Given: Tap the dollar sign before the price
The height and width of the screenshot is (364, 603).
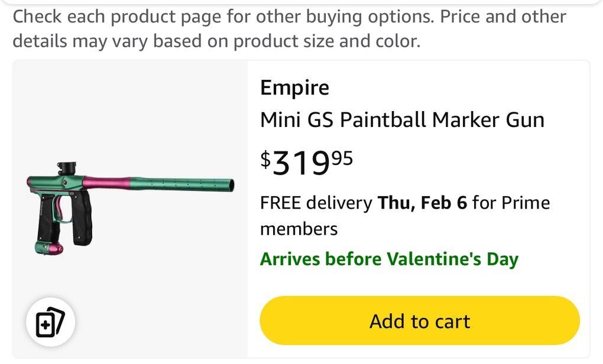Looking at the screenshot, I should click(x=266, y=158).
